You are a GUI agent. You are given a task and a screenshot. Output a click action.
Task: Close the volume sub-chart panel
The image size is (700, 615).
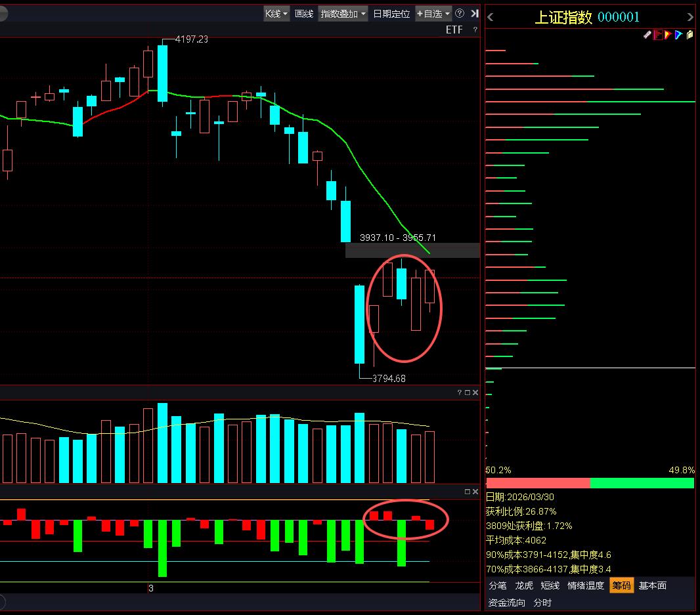475,392
